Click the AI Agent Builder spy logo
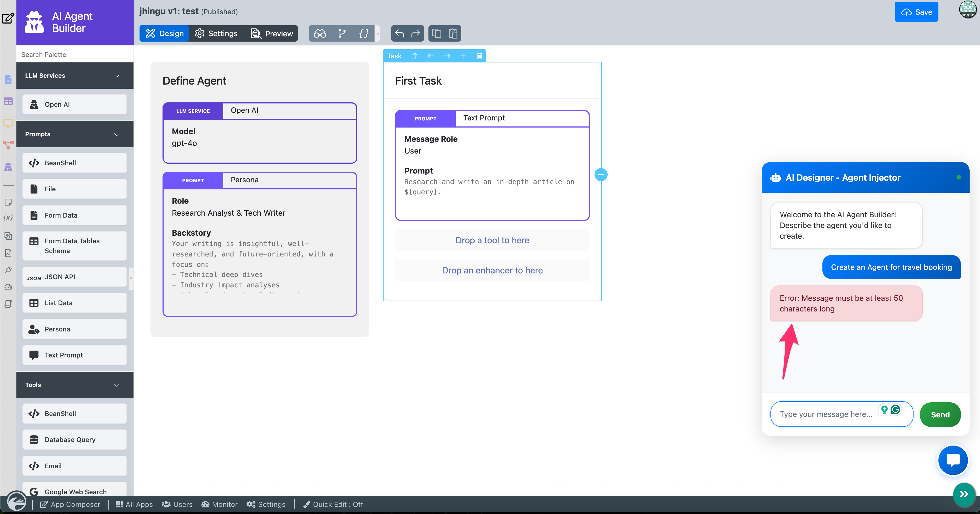This screenshot has height=514, width=980. tap(34, 22)
